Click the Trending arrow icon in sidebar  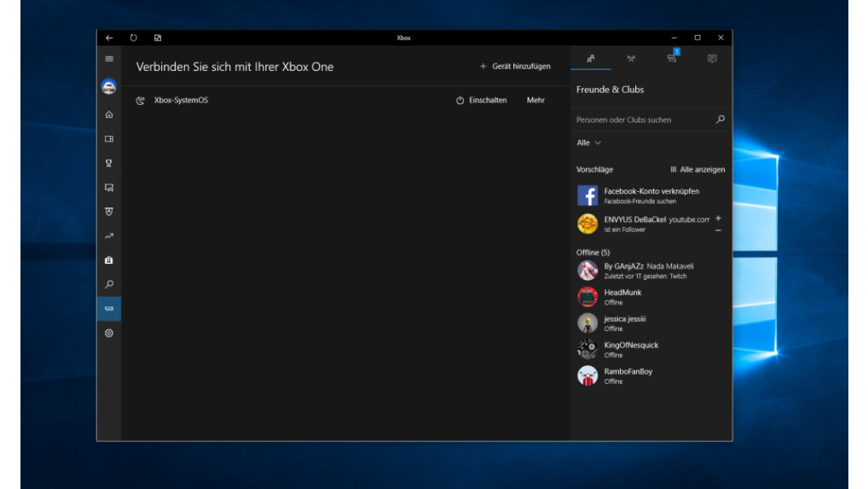(109, 236)
